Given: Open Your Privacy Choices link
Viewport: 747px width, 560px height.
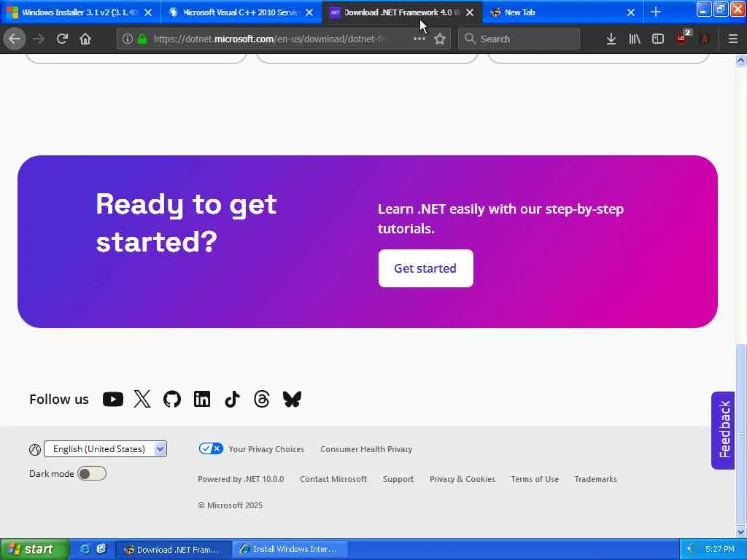Looking at the screenshot, I should (x=266, y=449).
